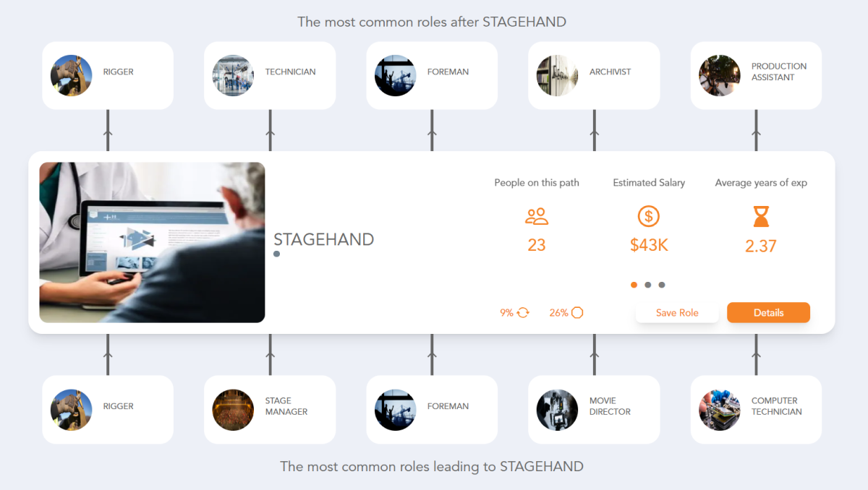Open the MOVIE DIRECTOR role card
Screen dimensions: 868x490
click(593, 409)
